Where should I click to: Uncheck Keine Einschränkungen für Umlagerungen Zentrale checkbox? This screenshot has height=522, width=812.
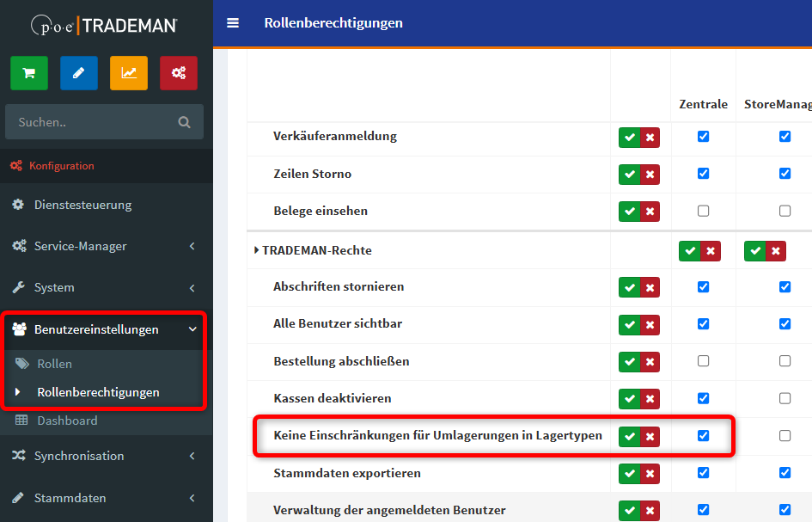[704, 436]
